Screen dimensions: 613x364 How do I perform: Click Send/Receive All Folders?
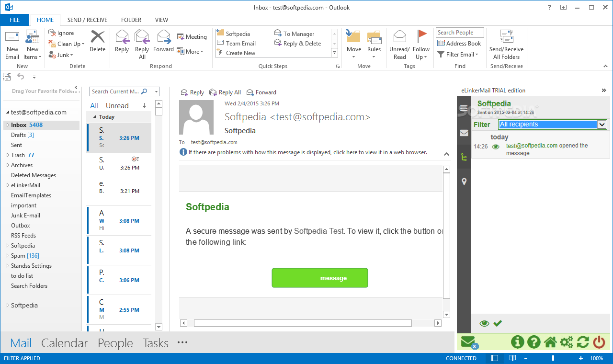[x=506, y=45]
